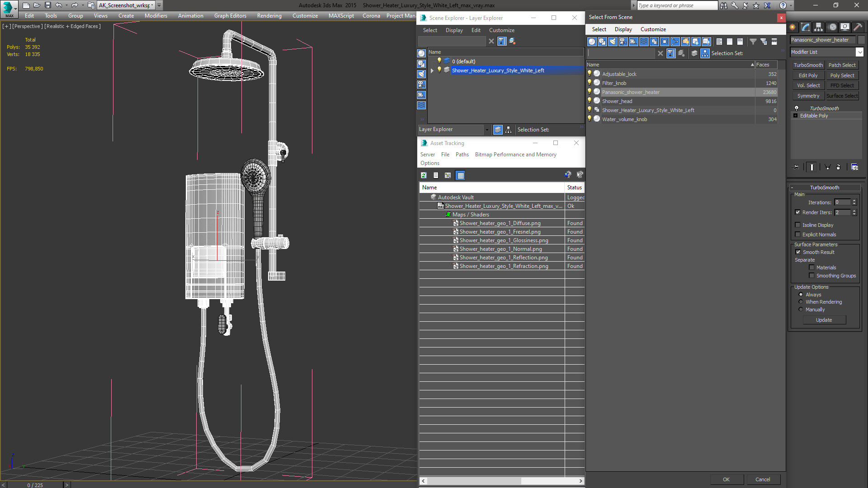The width and height of the screenshot is (868, 488).
Task: Open the Modifier List dropdown
Action: [x=859, y=52]
